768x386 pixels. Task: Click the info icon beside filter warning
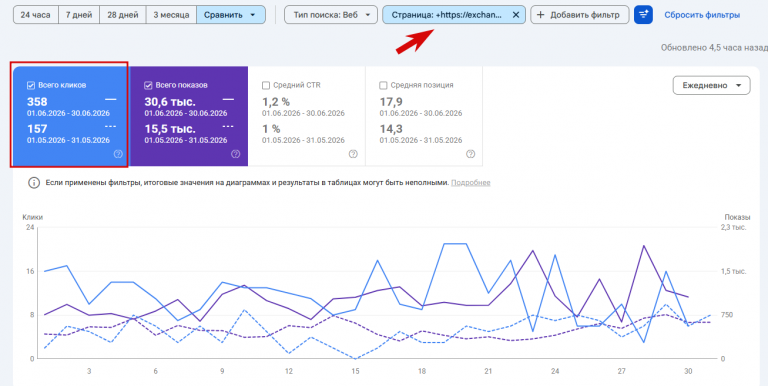click(33, 183)
